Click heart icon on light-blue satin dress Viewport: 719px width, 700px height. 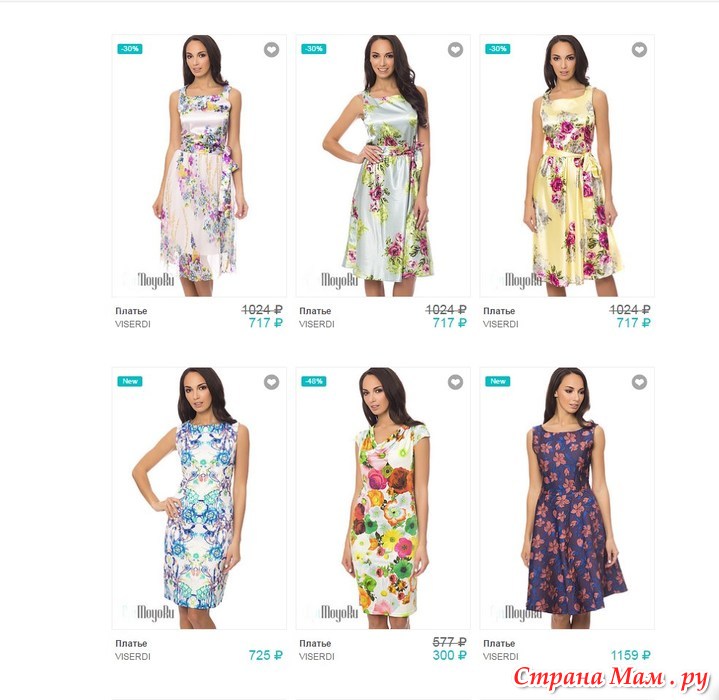[455, 50]
